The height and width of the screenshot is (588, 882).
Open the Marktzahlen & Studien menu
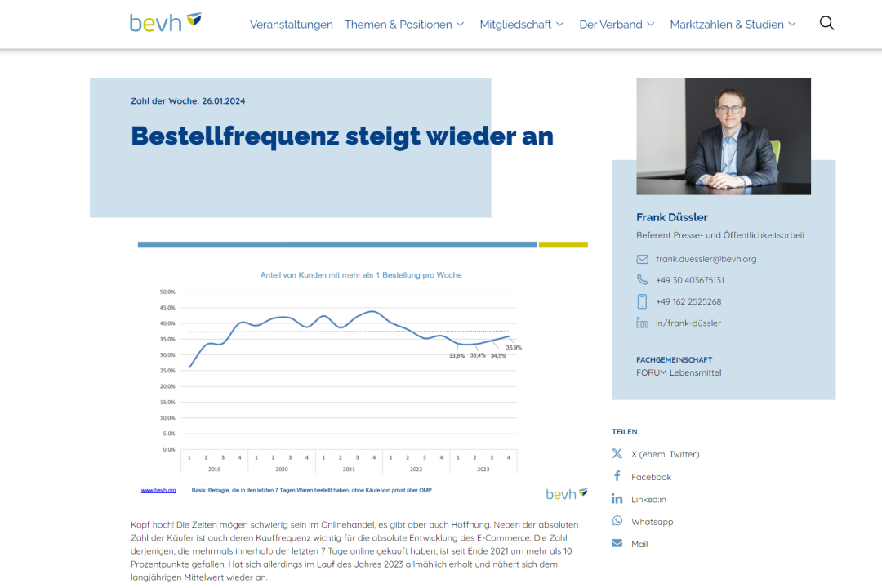coord(727,24)
